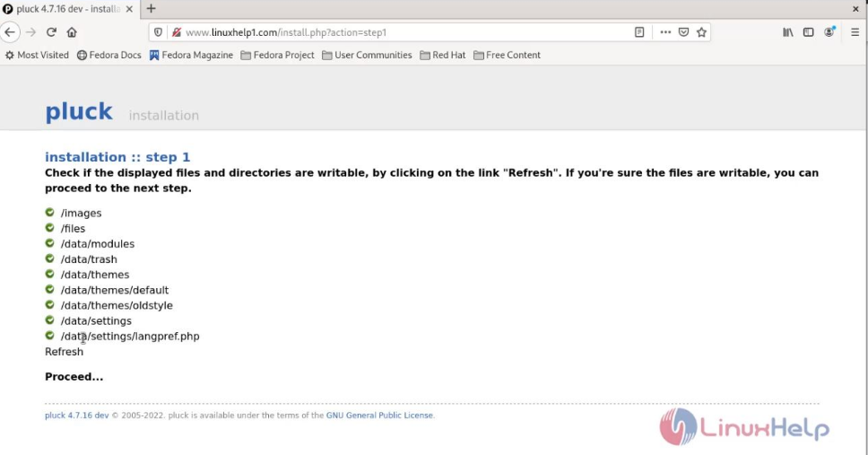The image size is (868, 455).
Task: Open tracking protection shield icon
Action: tap(159, 32)
